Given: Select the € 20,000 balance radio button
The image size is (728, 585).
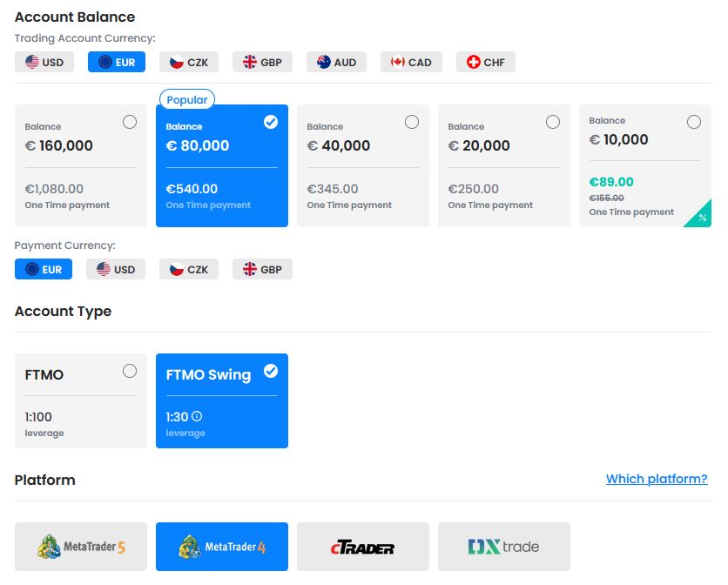Looking at the screenshot, I should click(x=552, y=122).
